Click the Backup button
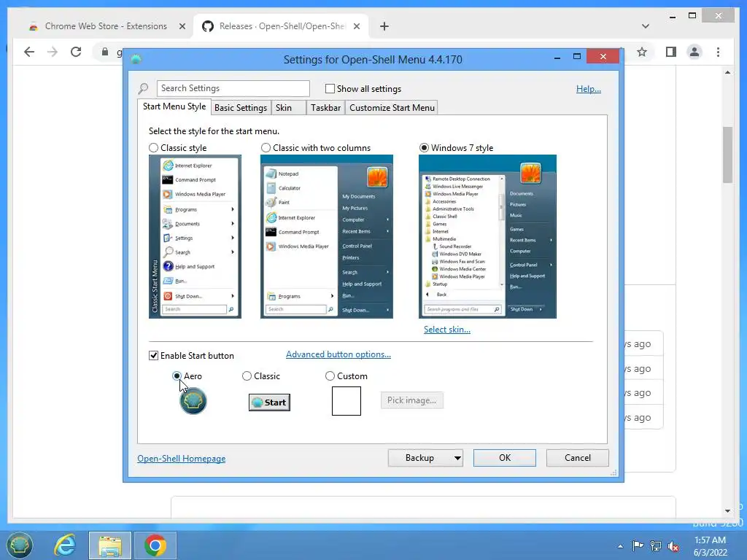The image size is (747, 560). tap(419, 458)
